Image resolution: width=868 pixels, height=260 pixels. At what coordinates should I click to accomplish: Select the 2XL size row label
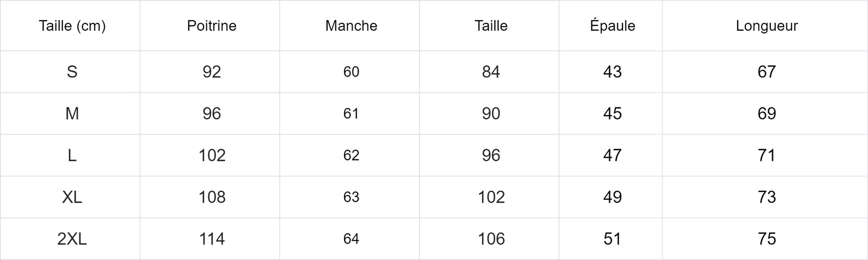tap(72, 239)
